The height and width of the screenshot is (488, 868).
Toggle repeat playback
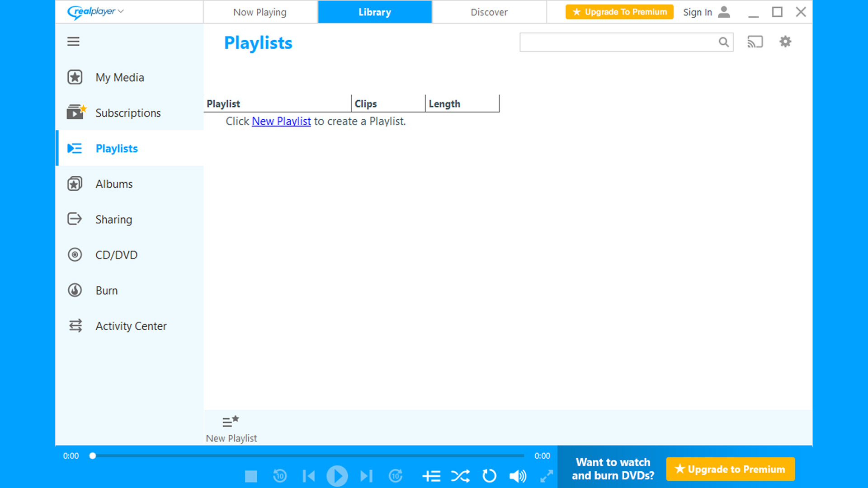pos(489,476)
